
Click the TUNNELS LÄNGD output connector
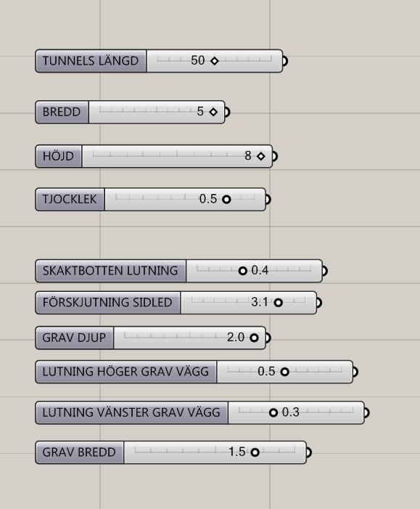pos(285,61)
